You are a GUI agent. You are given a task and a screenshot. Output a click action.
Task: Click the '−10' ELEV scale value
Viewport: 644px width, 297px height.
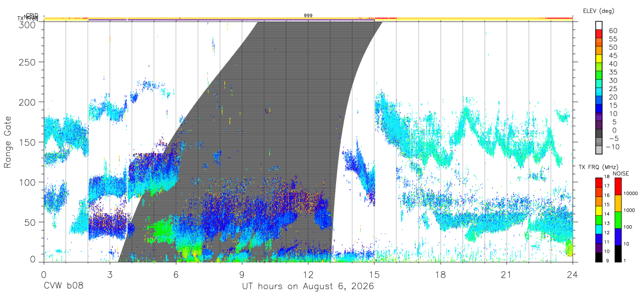(612, 147)
